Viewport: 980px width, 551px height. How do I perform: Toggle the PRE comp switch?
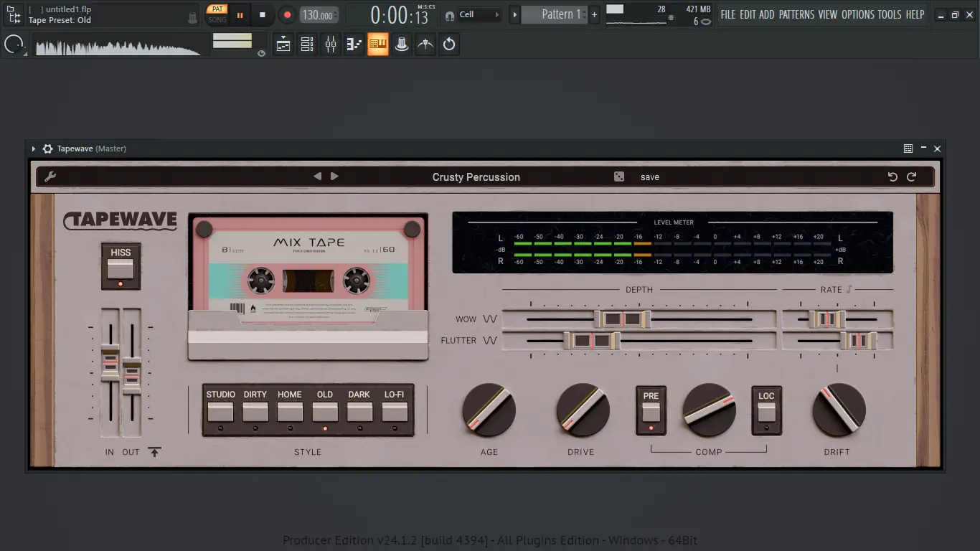coord(651,412)
